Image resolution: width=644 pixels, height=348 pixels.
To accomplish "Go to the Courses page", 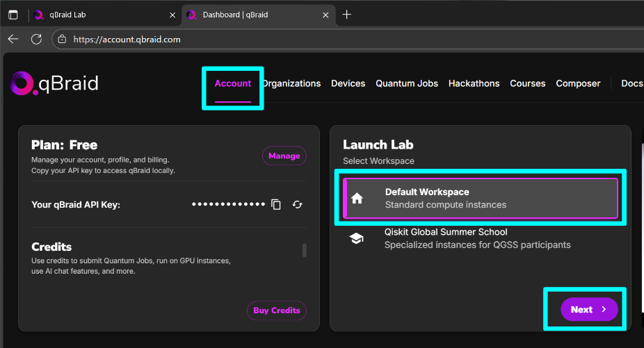I will click(528, 83).
